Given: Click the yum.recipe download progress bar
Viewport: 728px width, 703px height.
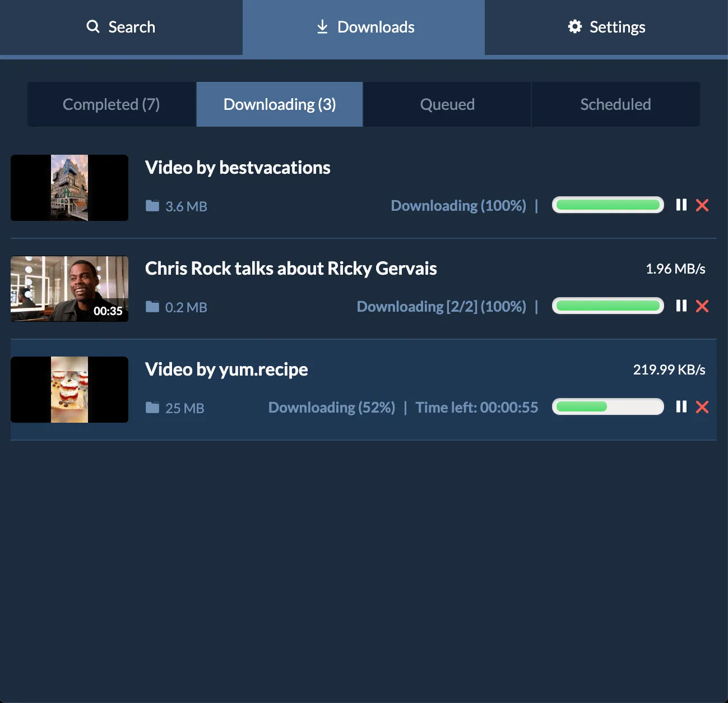Looking at the screenshot, I should (608, 407).
